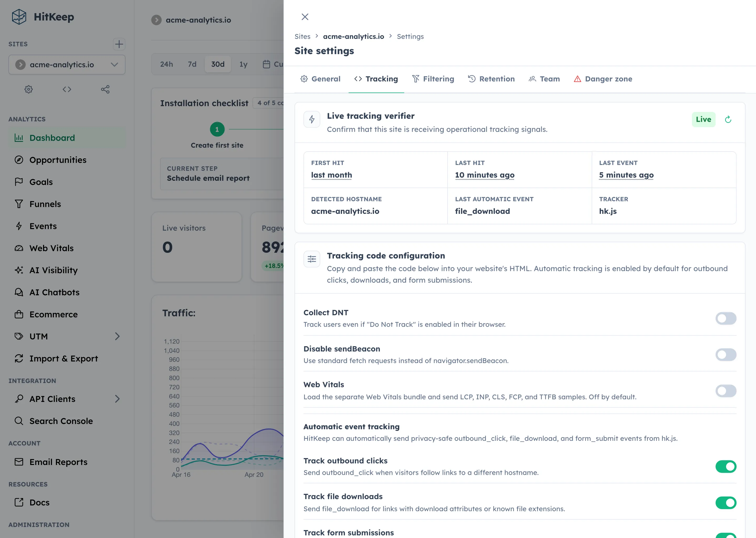Click acme-analytics.io breadcrumb link
This screenshot has height=538, width=756.
(354, 37)
